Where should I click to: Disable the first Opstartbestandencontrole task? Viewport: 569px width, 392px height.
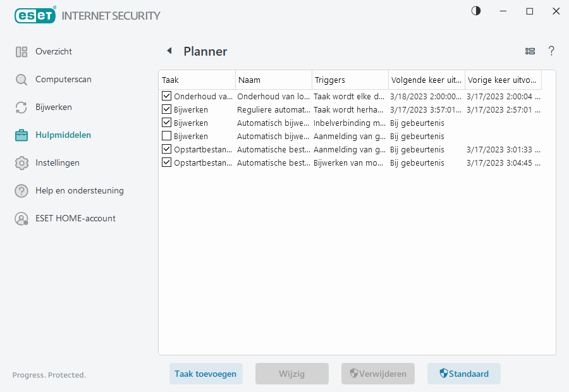point(166,149)
